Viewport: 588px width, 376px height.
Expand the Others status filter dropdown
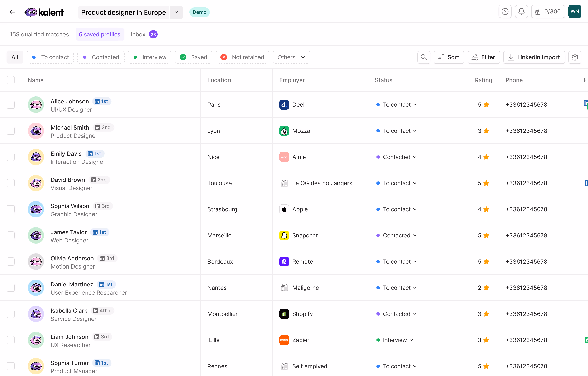[x=291, y=57]
